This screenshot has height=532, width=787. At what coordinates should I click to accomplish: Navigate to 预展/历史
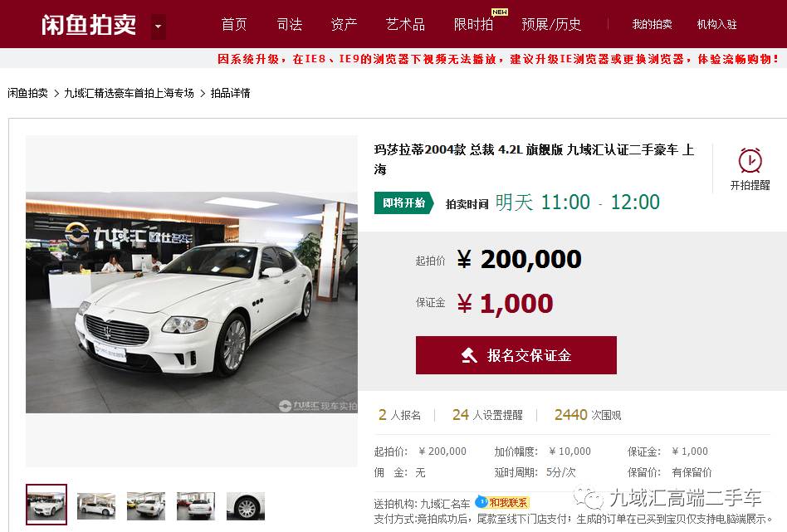[551, 24]
